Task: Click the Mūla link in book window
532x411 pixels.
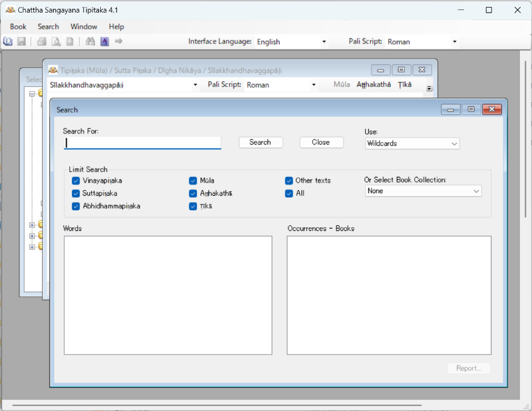Action: [342, 84]
